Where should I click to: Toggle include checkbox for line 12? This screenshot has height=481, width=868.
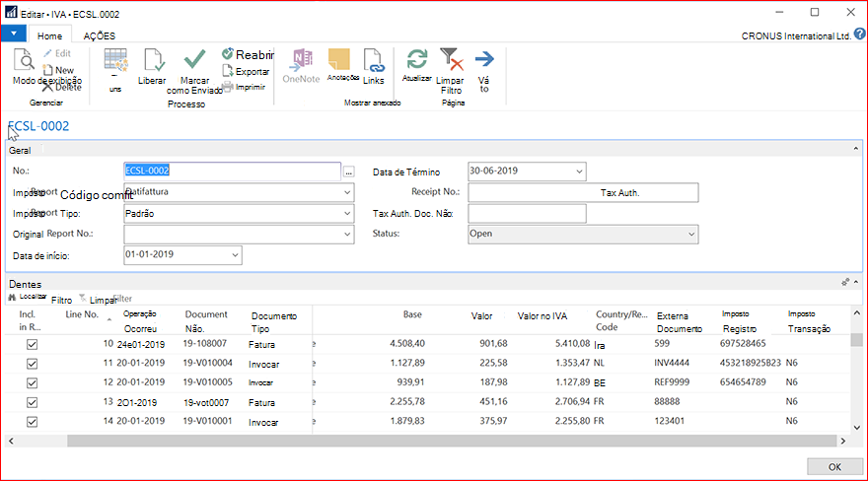33,383
